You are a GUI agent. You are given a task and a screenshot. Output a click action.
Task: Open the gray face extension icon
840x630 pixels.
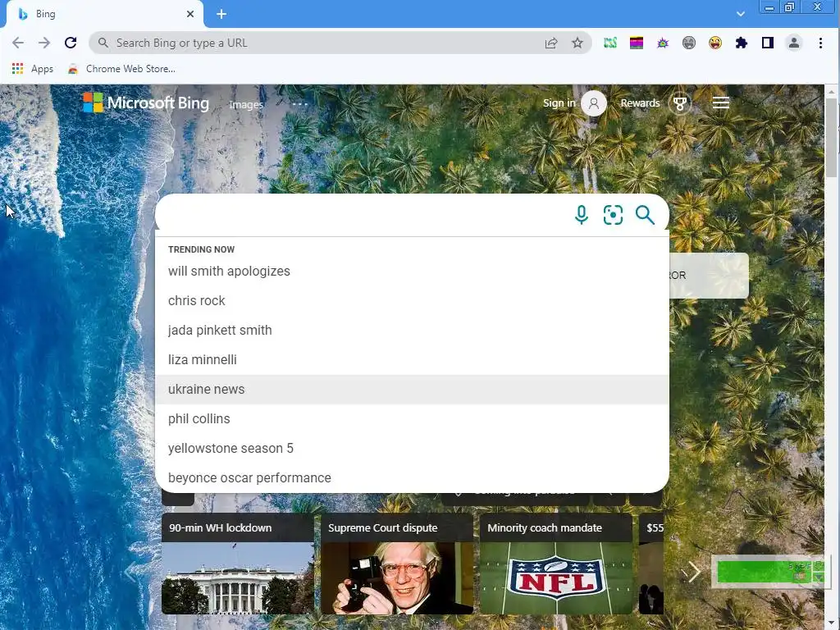689,43
